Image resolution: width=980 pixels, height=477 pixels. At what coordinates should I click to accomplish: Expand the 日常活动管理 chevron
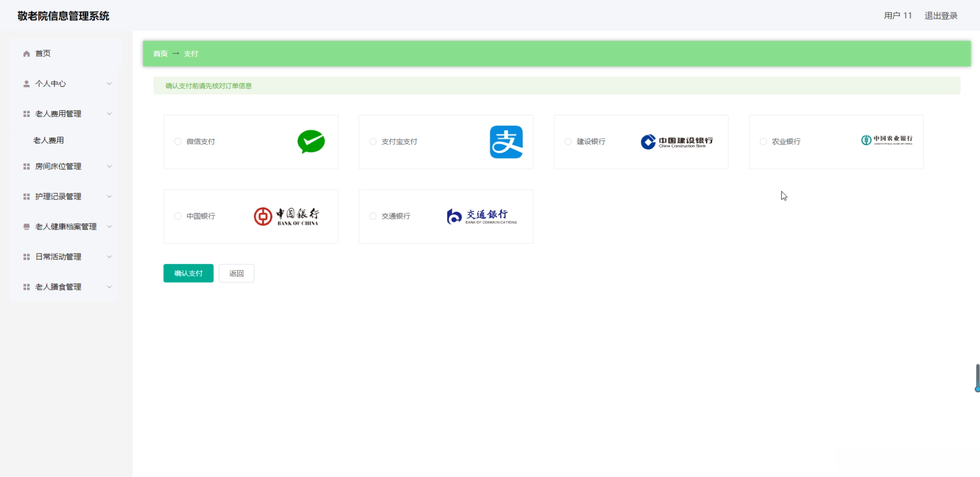[x=109, y=257]
